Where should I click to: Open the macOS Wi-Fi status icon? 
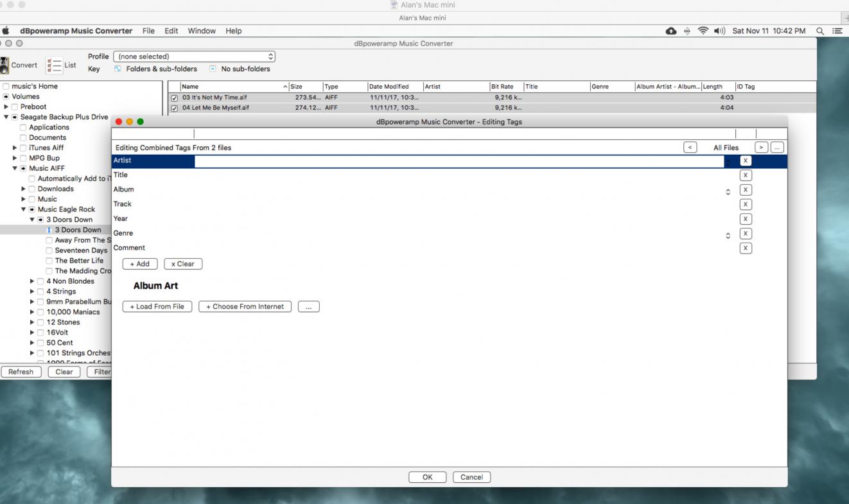click(x=703, y=31)
